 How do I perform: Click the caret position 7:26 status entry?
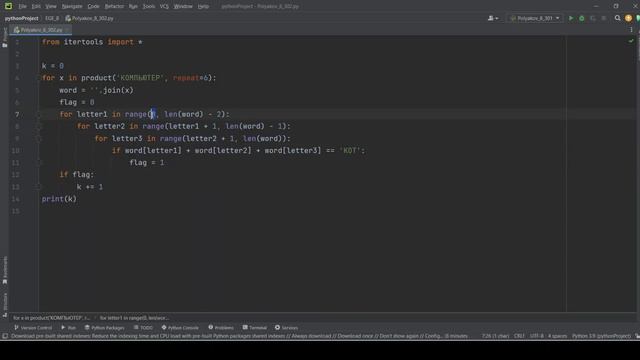(x=495, y=336)
